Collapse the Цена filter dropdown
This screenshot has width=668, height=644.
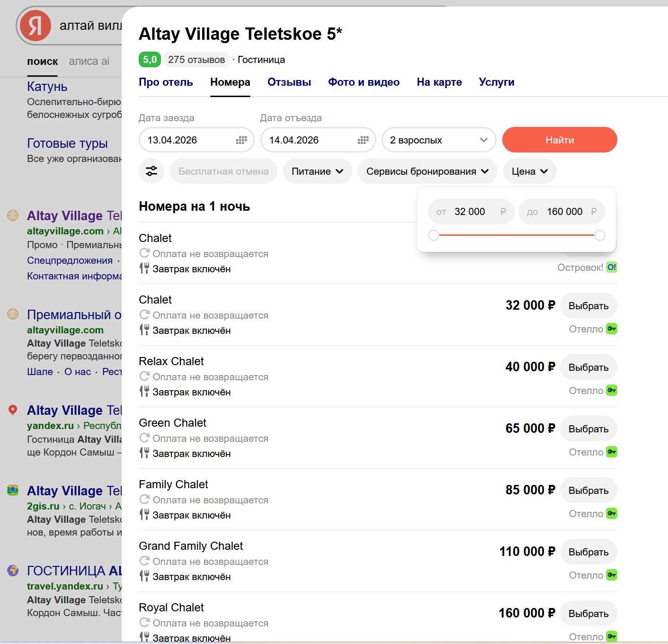point(530,171)
